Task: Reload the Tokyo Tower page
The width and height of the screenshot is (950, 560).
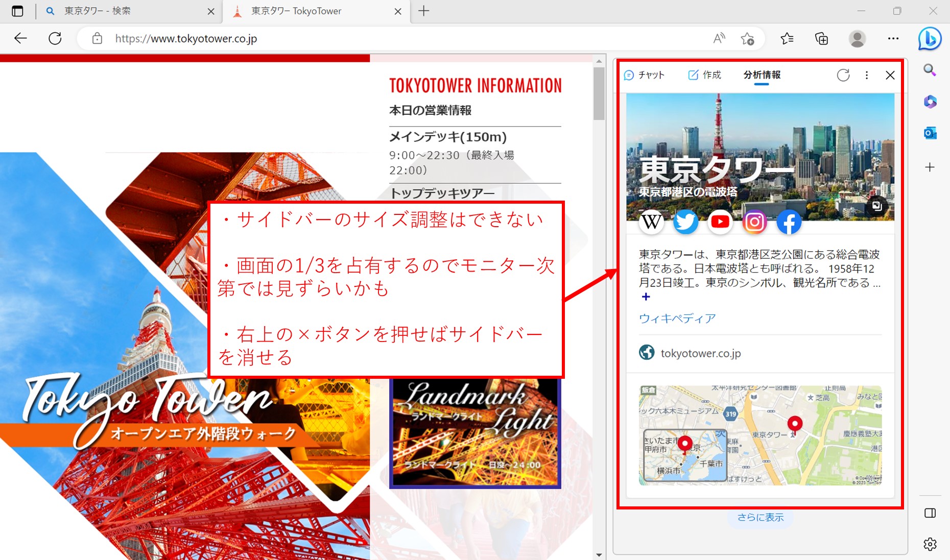Action: (55, 38)
